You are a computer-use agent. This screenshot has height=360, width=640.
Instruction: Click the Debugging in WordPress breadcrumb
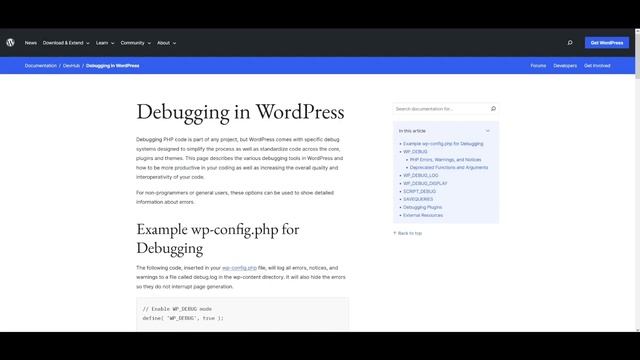click(x=113, y=66)
